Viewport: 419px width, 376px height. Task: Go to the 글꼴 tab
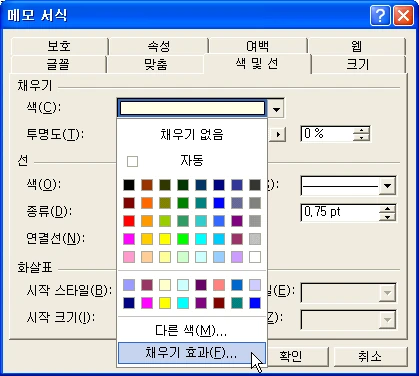pyautogui.click(x=58, y=64)
